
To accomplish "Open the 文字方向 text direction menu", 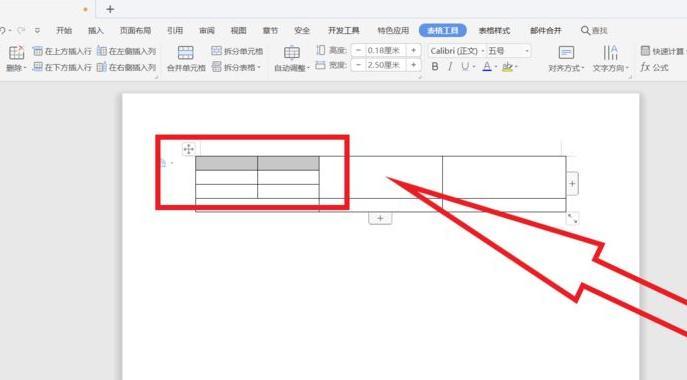I will click(610, 59).
